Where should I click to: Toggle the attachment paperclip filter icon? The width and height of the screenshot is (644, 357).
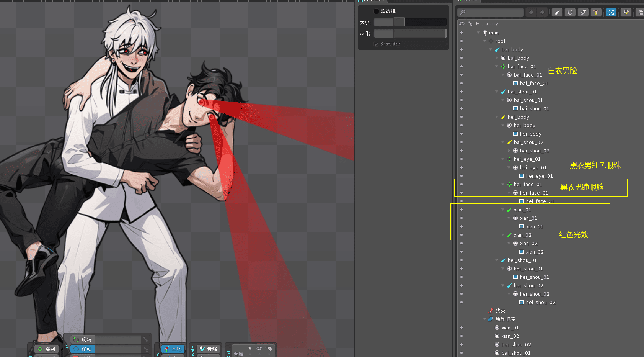pos(583,12)
